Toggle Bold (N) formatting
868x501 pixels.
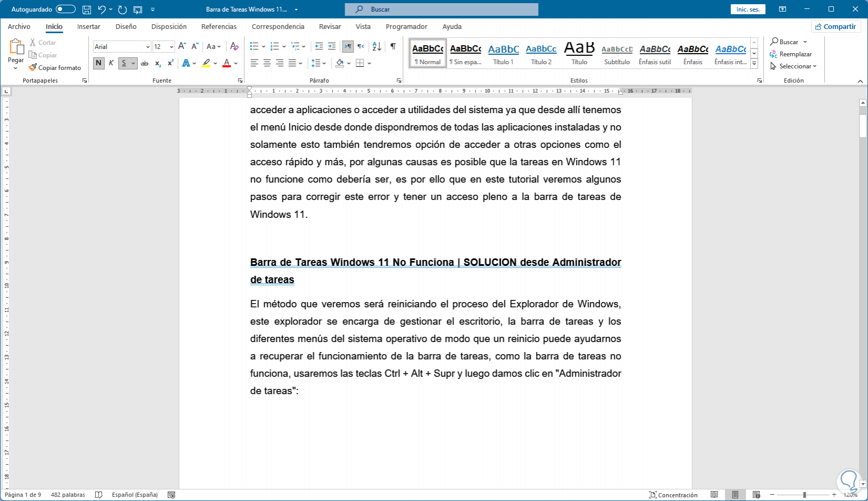(x=98, y=63)
